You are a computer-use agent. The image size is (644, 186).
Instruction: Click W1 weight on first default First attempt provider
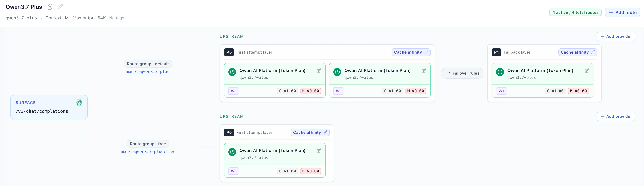click(234, 91)
